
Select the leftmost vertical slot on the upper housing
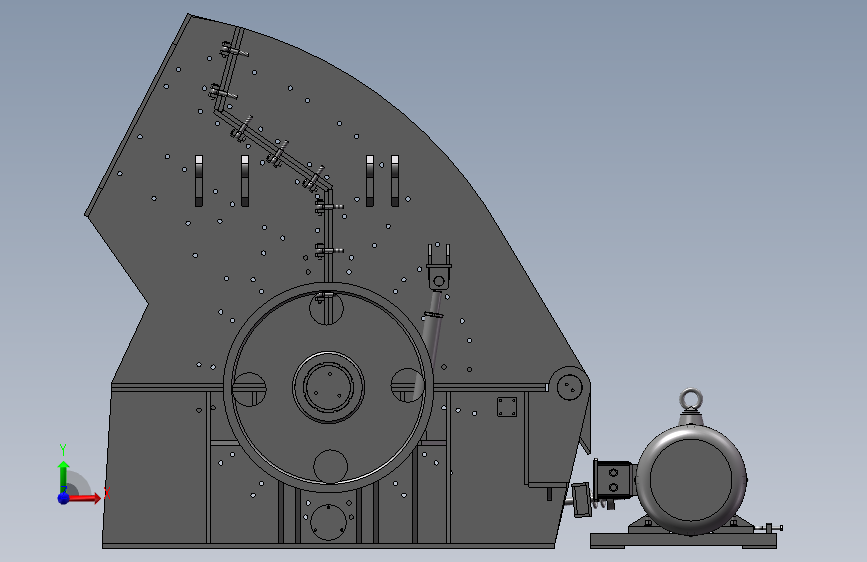point(199,181)
